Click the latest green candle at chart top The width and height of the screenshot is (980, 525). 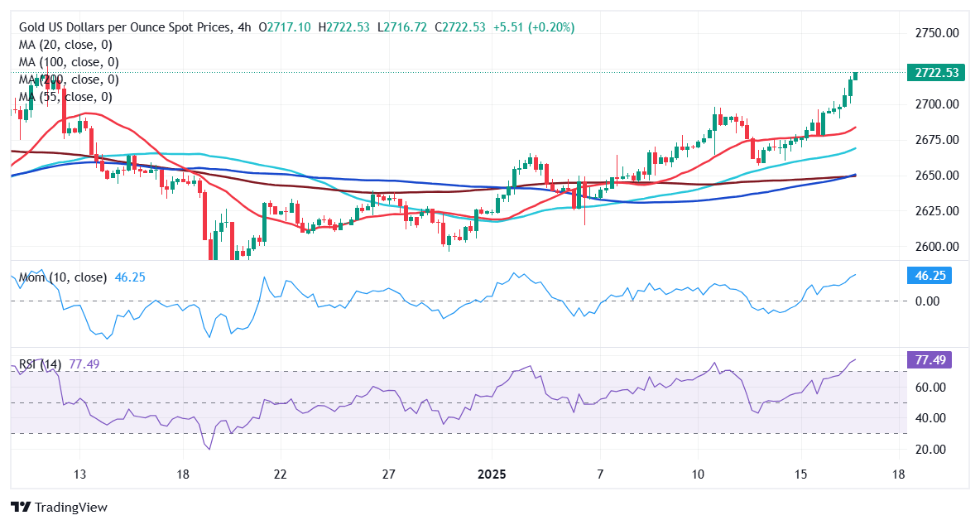tap(855, 76)
